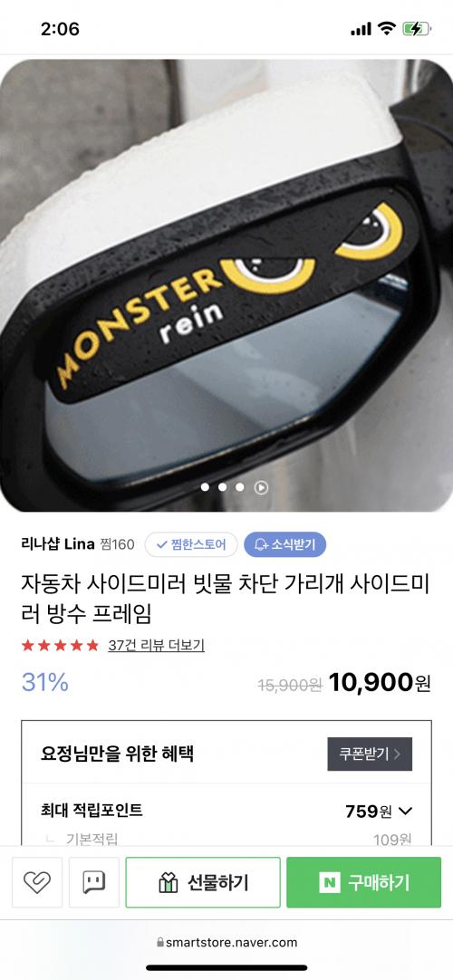Tap the battery charging status icon
This screenshot has width=453, height=980.
tap(416, 28)
